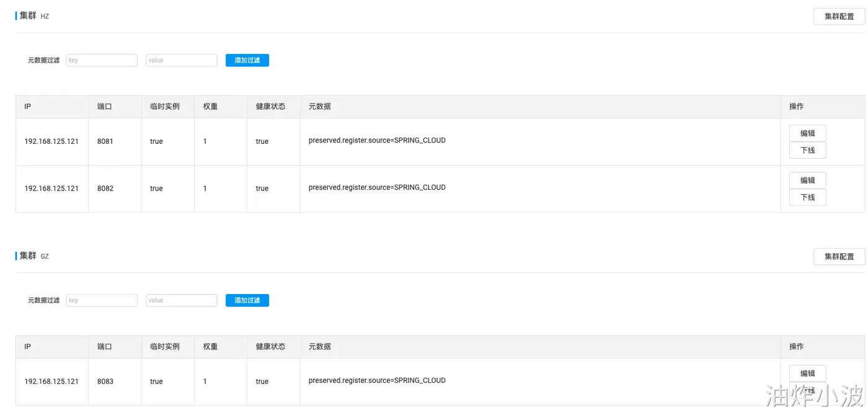Focus the HZ cluster metadata value field
Viewport: 868px width, 412px height.
coord(181,60)
